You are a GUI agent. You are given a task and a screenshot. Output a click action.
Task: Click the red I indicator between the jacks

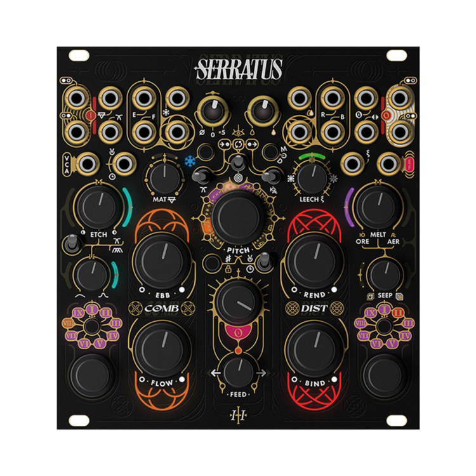[90, 116]
